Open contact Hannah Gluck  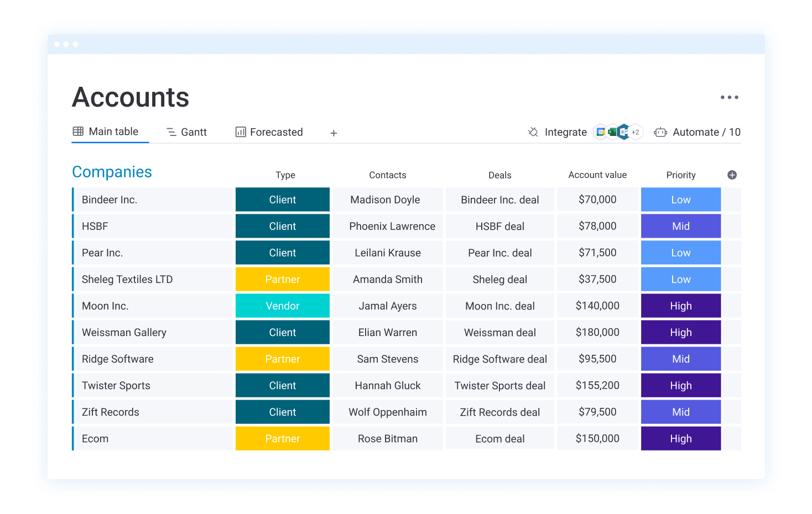tap(388, 386)
